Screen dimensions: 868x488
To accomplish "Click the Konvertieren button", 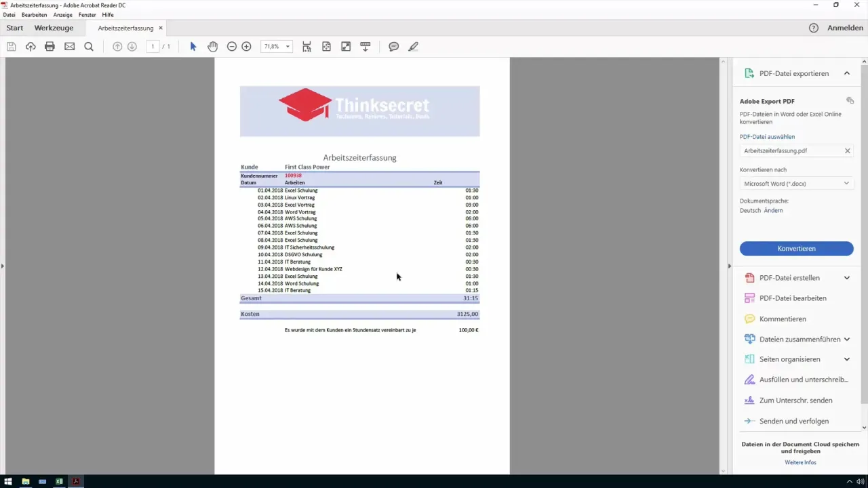I will [x=796, y=249].
